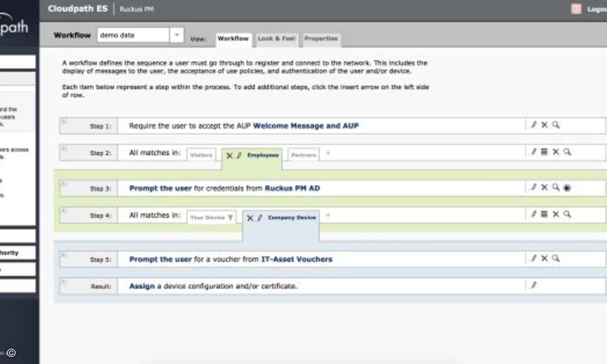The height and width of the screenshot is (364, 607).
Task: Delete Step 1 with its X icon
Action: point(544,125)
